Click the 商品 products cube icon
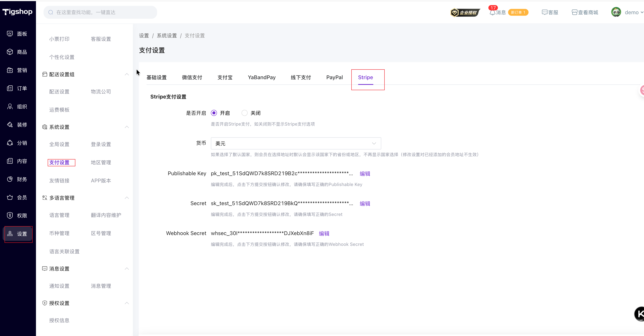 [10, 52]
